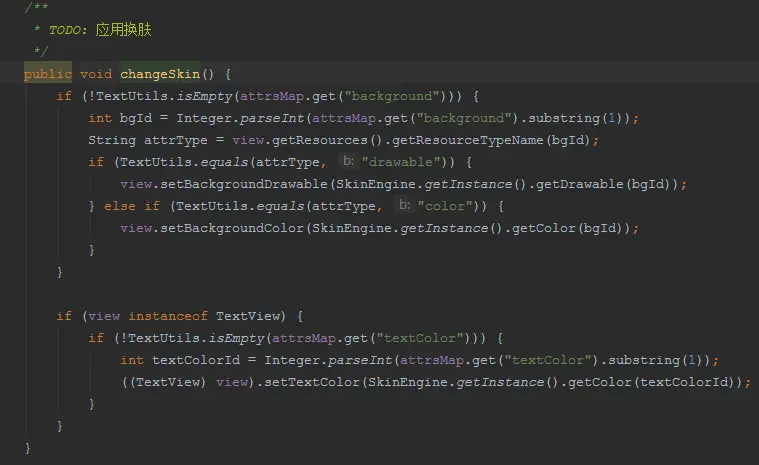Click the changeSkin method name

point(160,74)
